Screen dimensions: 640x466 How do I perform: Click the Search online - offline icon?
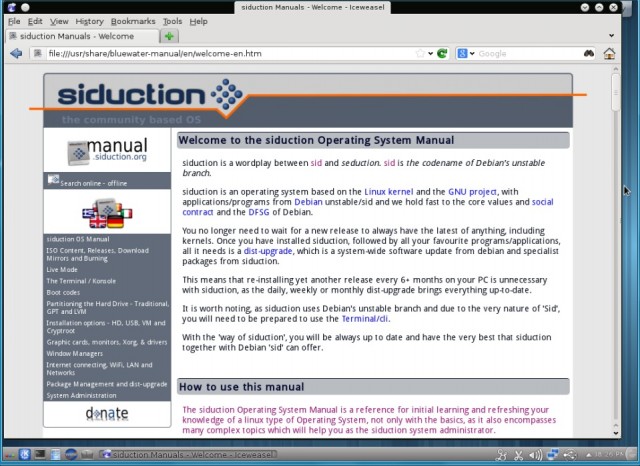[x=53, y=180]
